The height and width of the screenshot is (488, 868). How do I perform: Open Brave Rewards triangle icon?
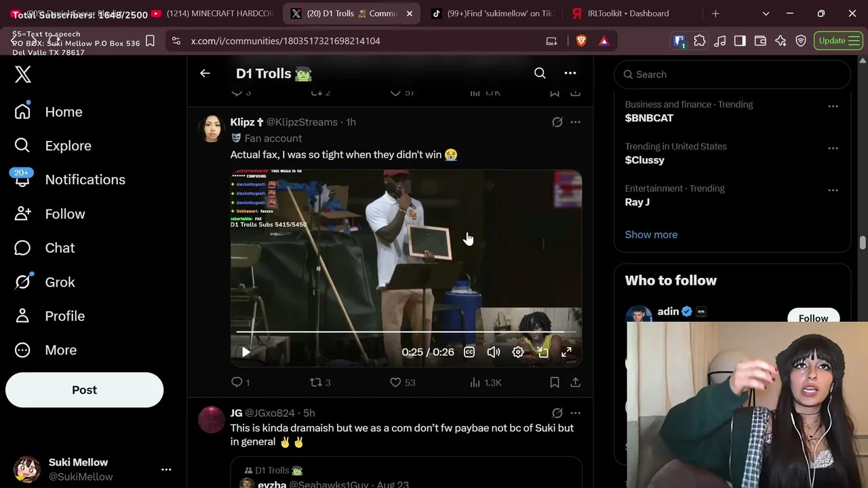pyautogui.click(x=604, y=41)
